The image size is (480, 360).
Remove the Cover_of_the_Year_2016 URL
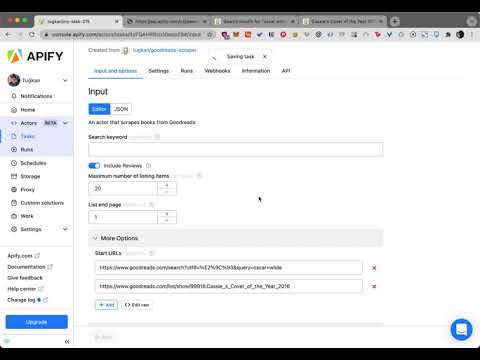374,286
